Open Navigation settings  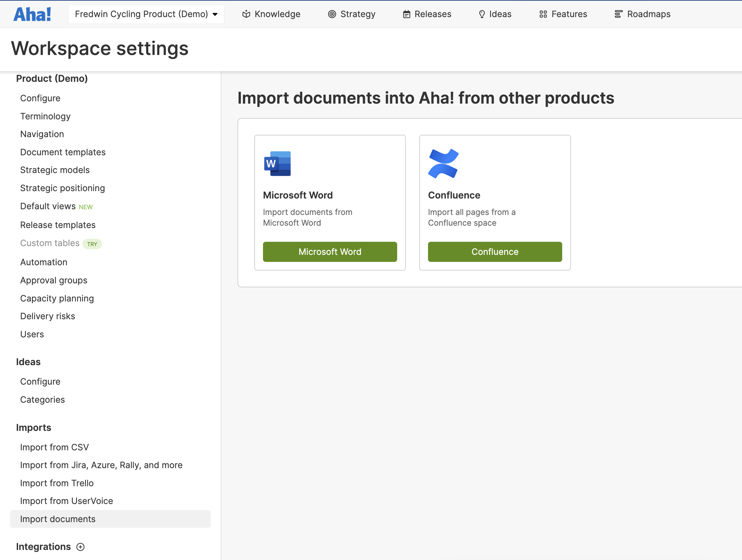point(42,134)
